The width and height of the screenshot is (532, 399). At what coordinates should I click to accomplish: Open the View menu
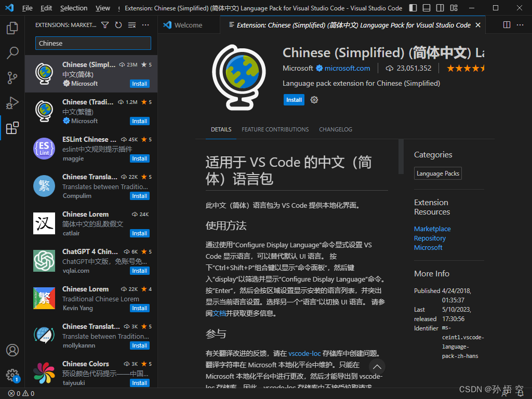[x=102, y=8]
